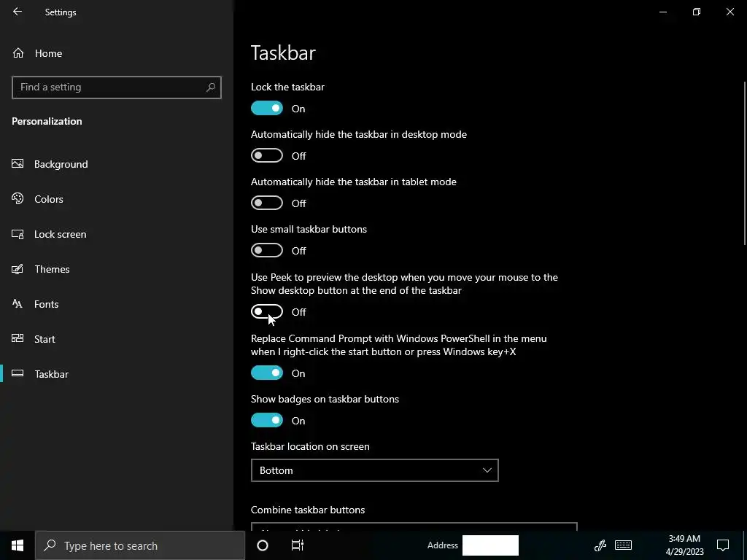Click the Taskbar page heading
Viewport: 747px width, 560px height.
click(283, 52)
